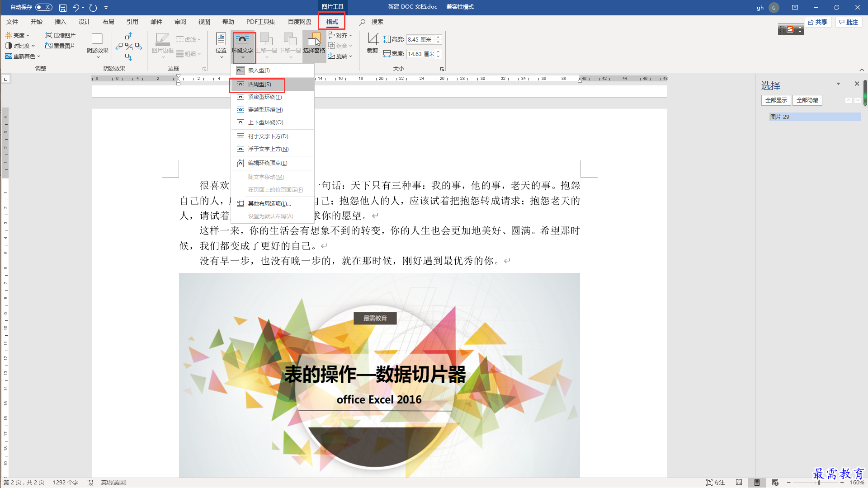Click 全部隐藏 hide all button

(807, 100)
